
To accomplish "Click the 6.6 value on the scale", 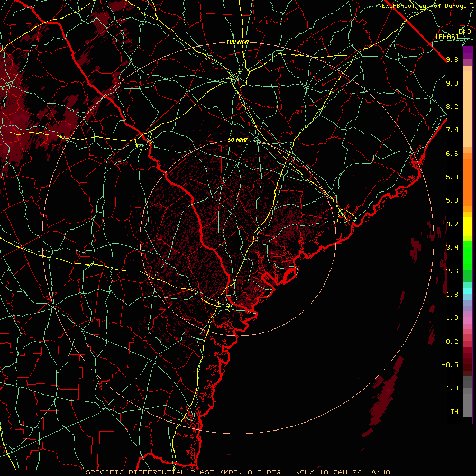I will click(452, 153).
